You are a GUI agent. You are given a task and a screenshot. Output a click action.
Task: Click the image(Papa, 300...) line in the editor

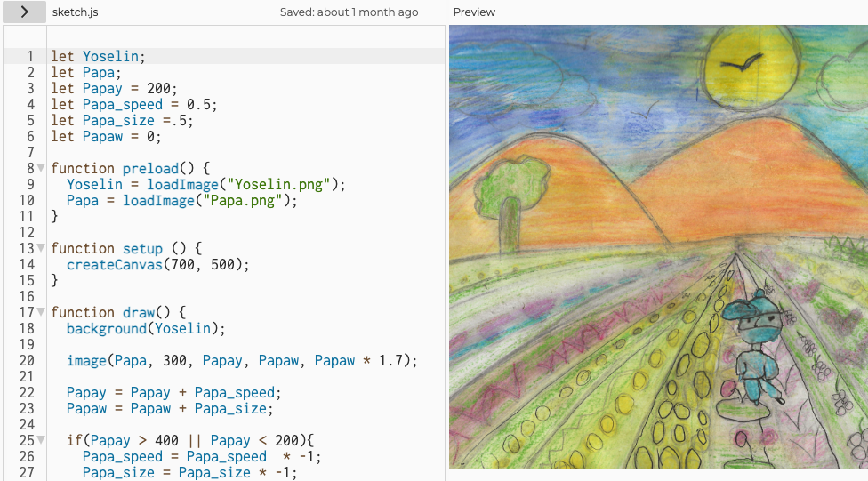(x=241, y=360)
